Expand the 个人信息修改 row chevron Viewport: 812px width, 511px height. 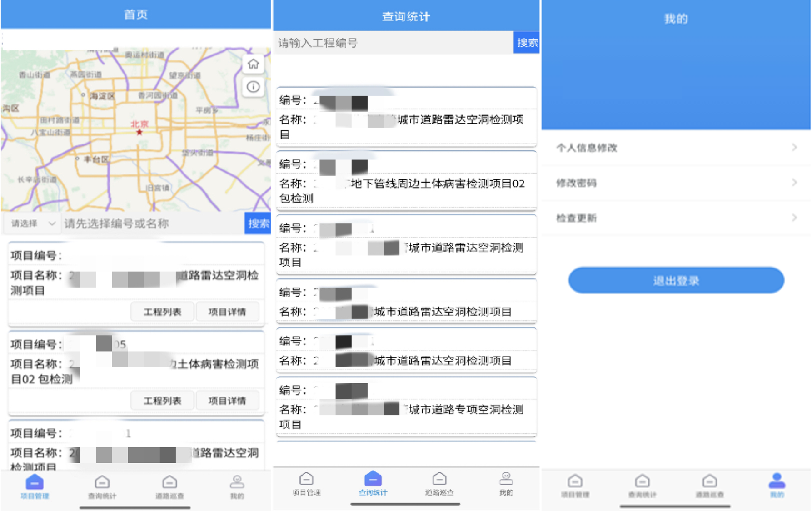click(794, 148)
